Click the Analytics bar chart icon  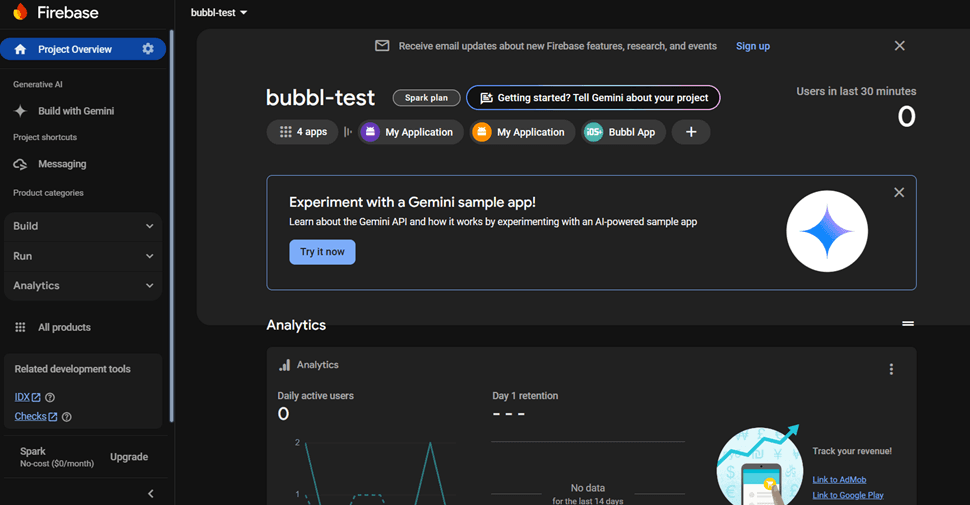pyautogui.click(x=285, y=365)
